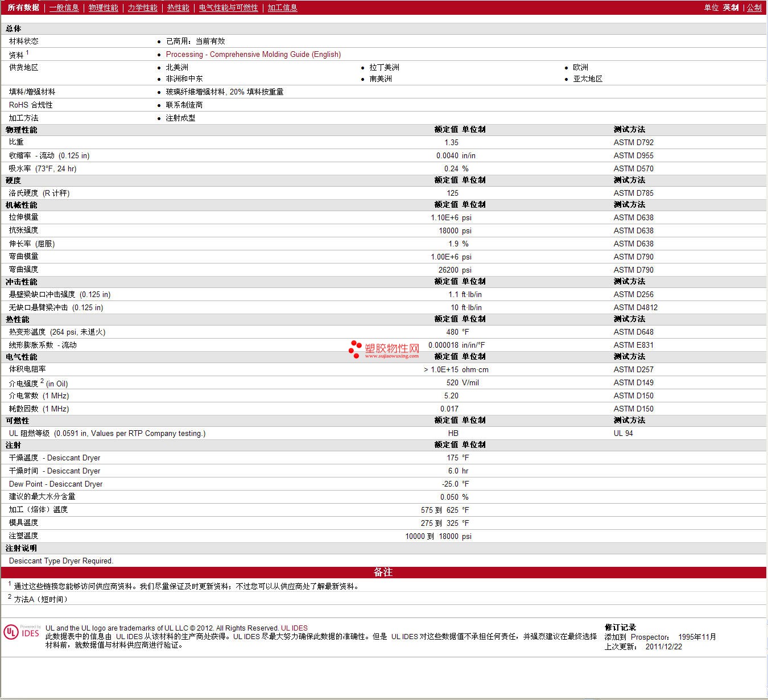Click the 比重 value 1.35

(451, 142)
